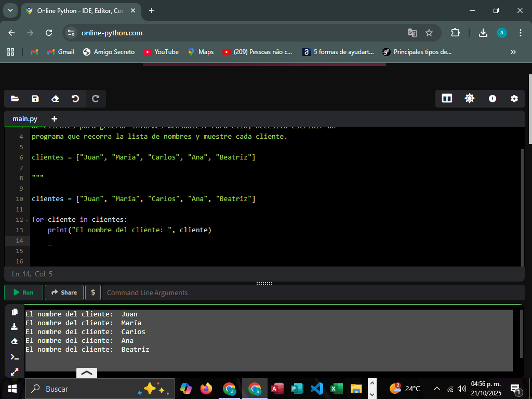
Task: Expand the bookmarks overflow chevron
Action: tap(513, 52)
